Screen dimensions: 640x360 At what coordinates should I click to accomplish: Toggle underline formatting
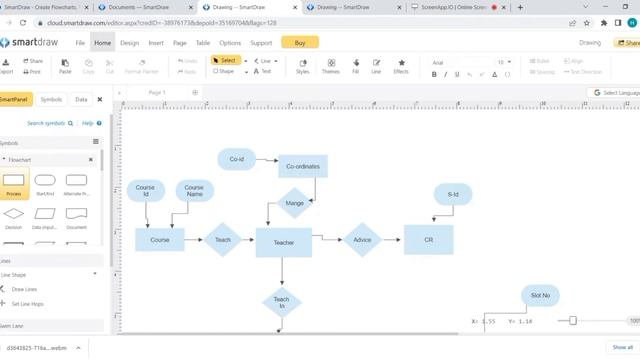coord(457,74)
